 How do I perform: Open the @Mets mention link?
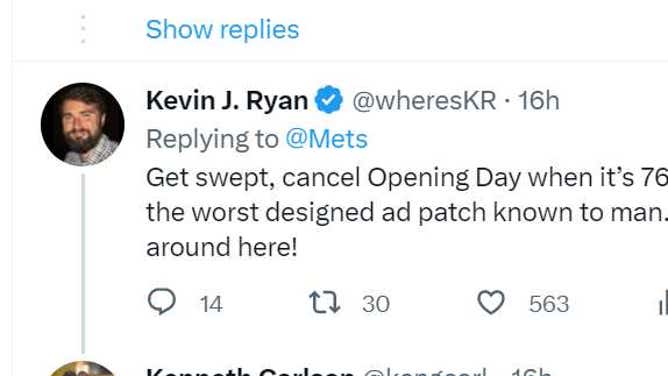327,139
